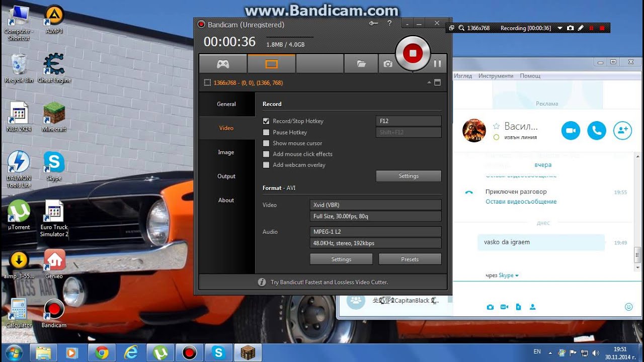Open Google Chrome from the taskbar

(102, 353)
